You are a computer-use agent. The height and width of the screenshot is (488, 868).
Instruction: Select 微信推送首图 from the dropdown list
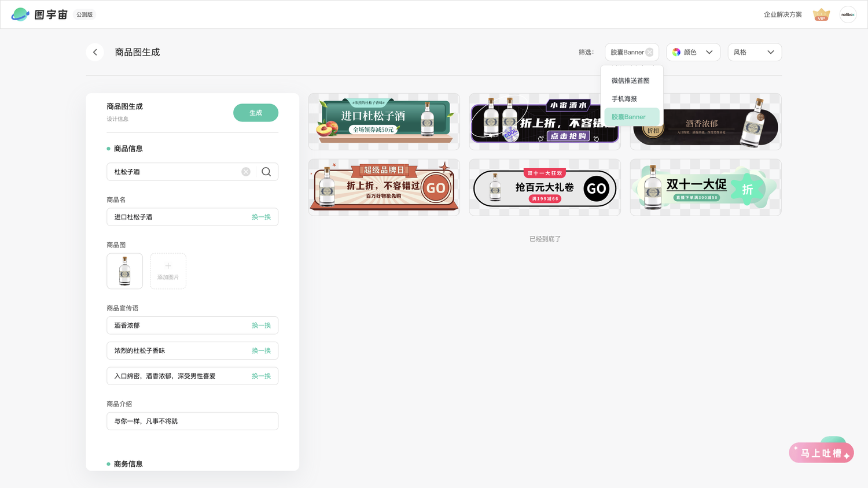point(631,81)
